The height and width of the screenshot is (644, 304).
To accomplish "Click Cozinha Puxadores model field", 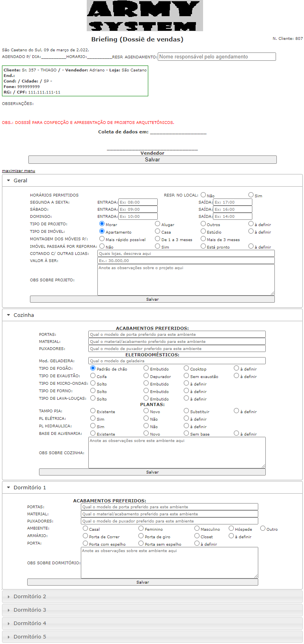I will tap(177, 348).
